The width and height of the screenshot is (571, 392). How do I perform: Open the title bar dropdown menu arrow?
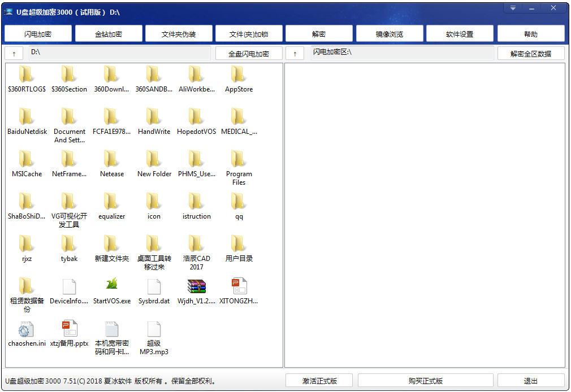tap(513, 8)
